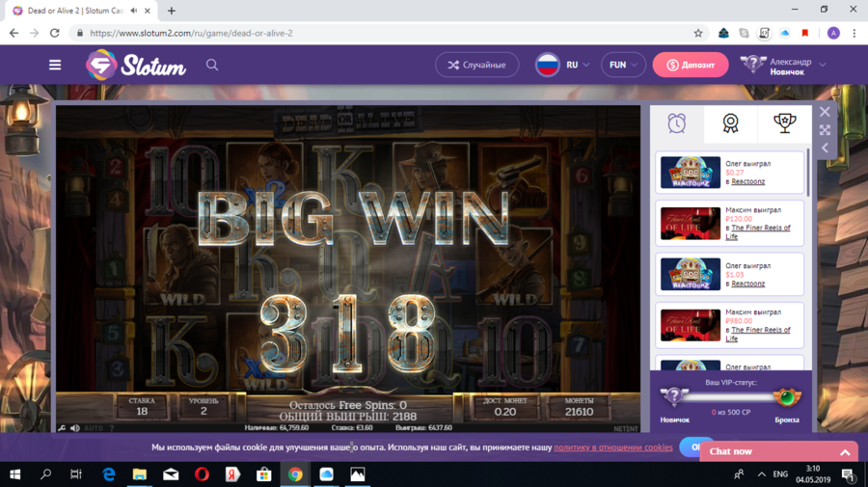Open the trophy tournaments tab
Image resolution: width=868 pixels, height=487 pixels.
pyautogui.click(x=784, y=122)
